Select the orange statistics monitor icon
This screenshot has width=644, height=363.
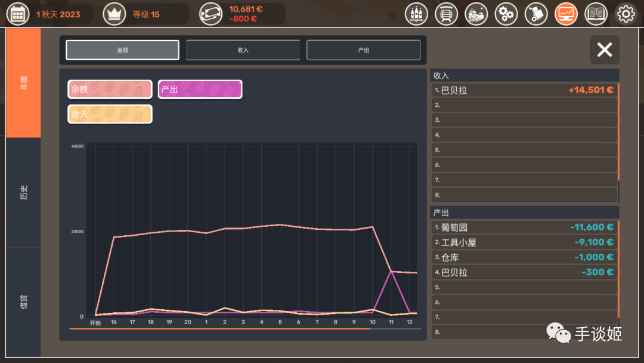(x=565, y=13)
